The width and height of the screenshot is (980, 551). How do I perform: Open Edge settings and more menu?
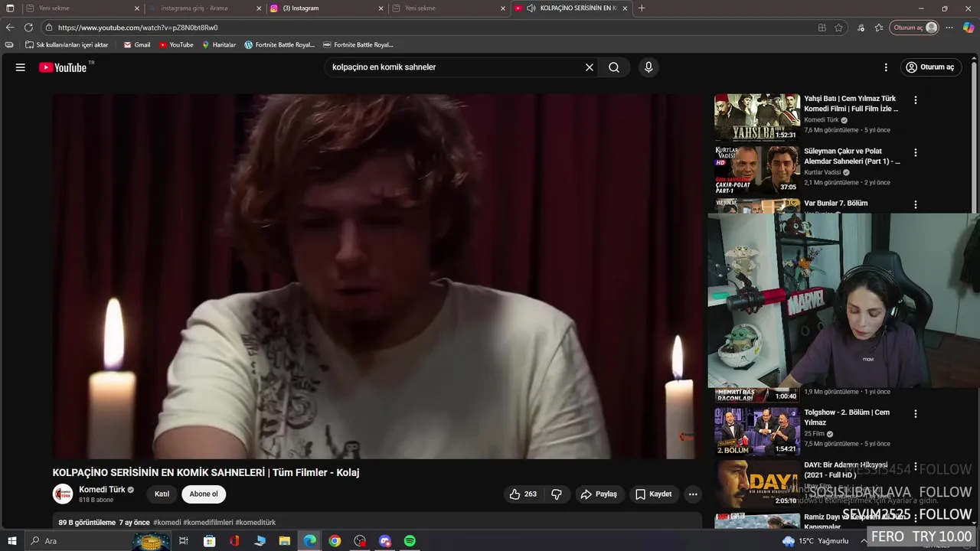pyautogui.click(x=949, y=28)
